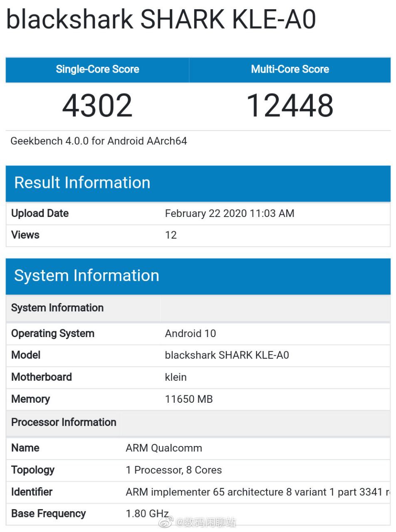Click the multi-core value 12448
396x532 pixels.
290,106
